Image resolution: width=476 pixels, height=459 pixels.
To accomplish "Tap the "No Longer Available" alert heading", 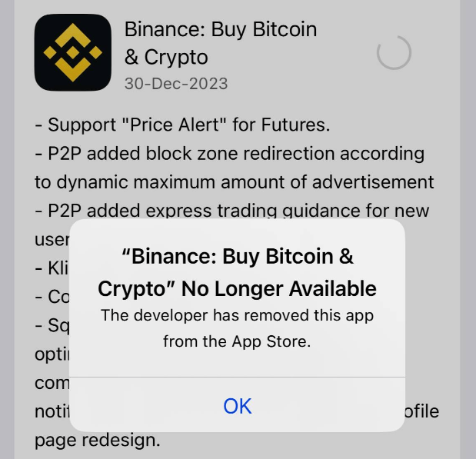I will (237, 272).
